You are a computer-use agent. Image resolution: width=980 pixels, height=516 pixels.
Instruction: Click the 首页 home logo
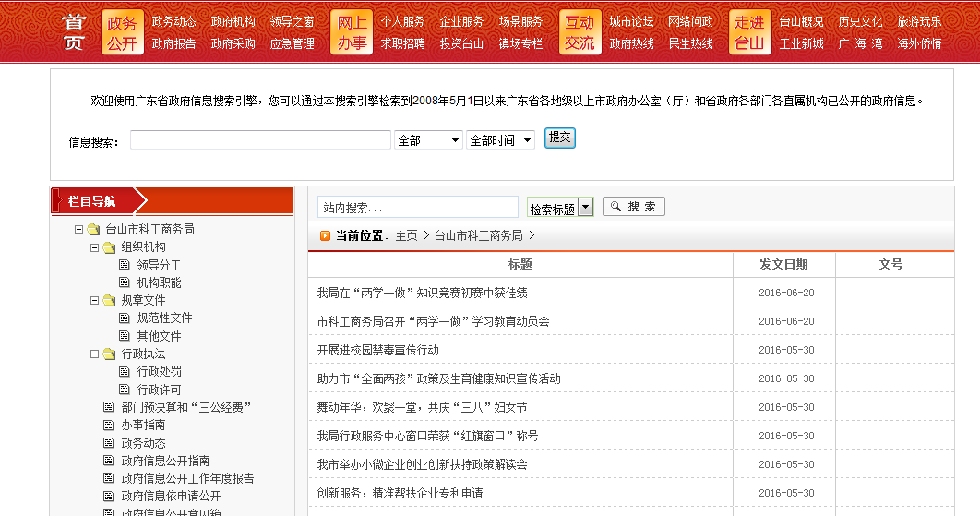point(74,32)
